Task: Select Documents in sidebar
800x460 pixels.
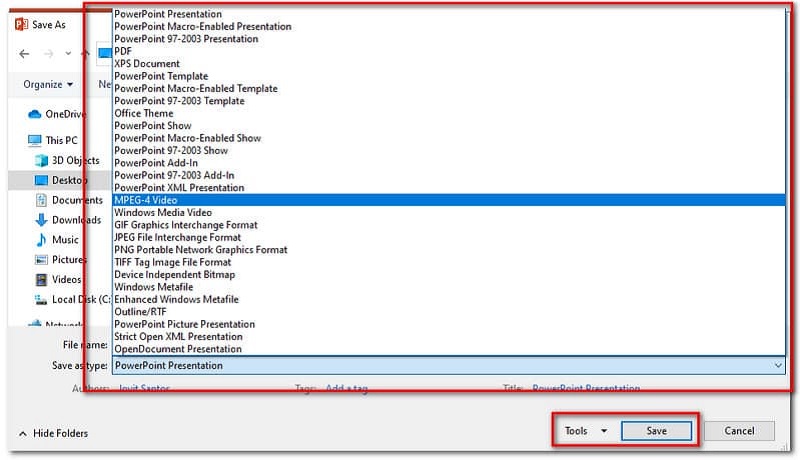Action: point(77,200)
